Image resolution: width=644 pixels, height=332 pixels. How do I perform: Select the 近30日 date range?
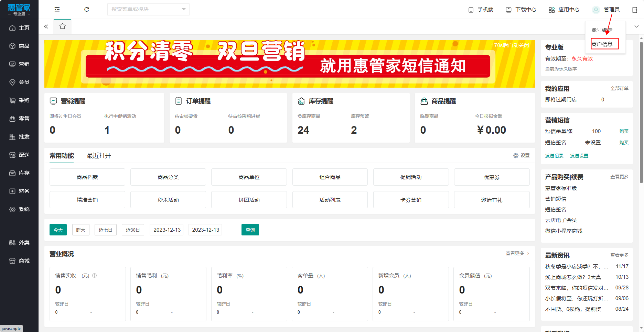coord(133,230)
